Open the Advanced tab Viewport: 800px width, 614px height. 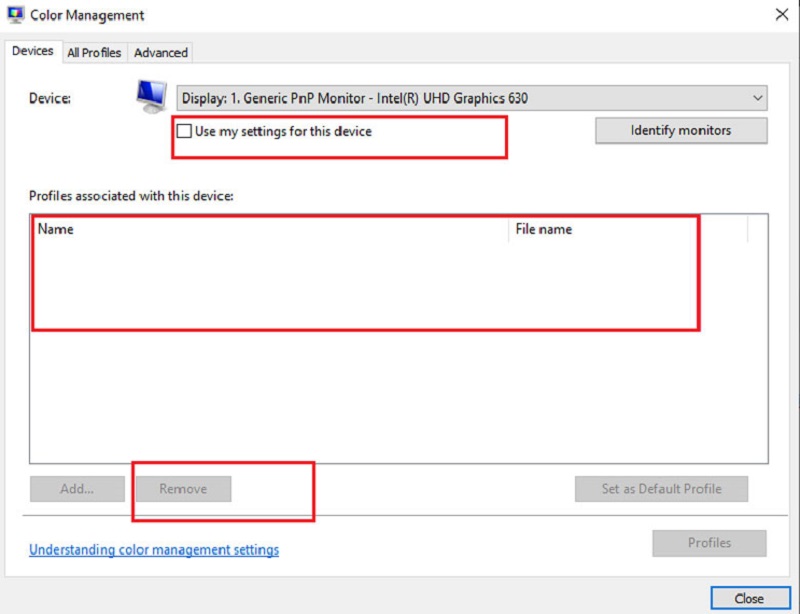160,52
